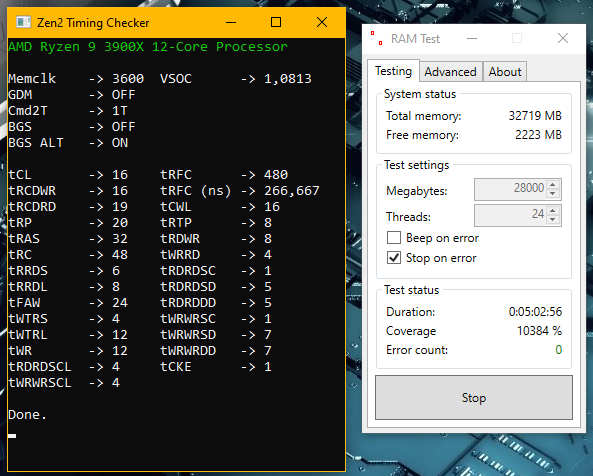
Task: Click the VSOC value 1,0813
Action: point(288,79)
